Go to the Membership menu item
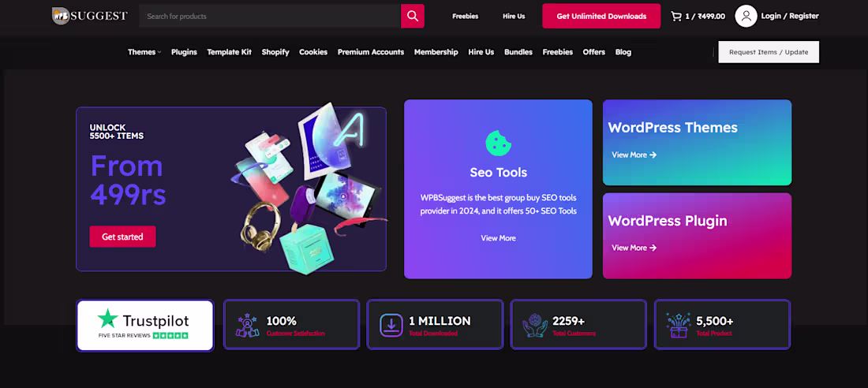Screen dimensions: 868x388 [x=436, y=52]
